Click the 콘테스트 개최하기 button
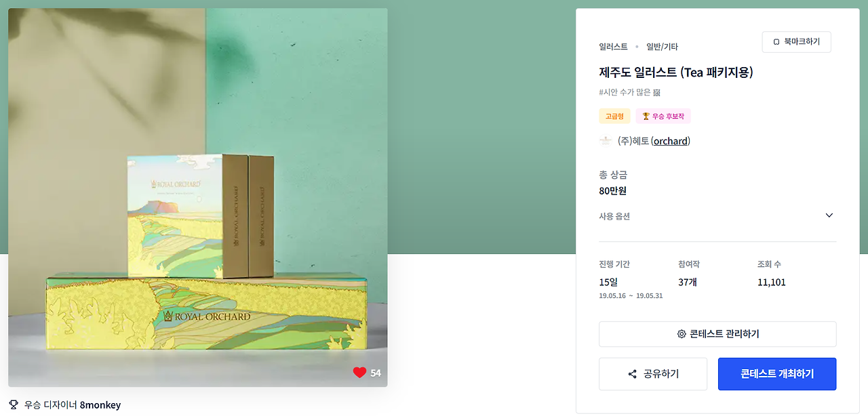868x418 pixels. pyautogui.click(x=777, y=374)
